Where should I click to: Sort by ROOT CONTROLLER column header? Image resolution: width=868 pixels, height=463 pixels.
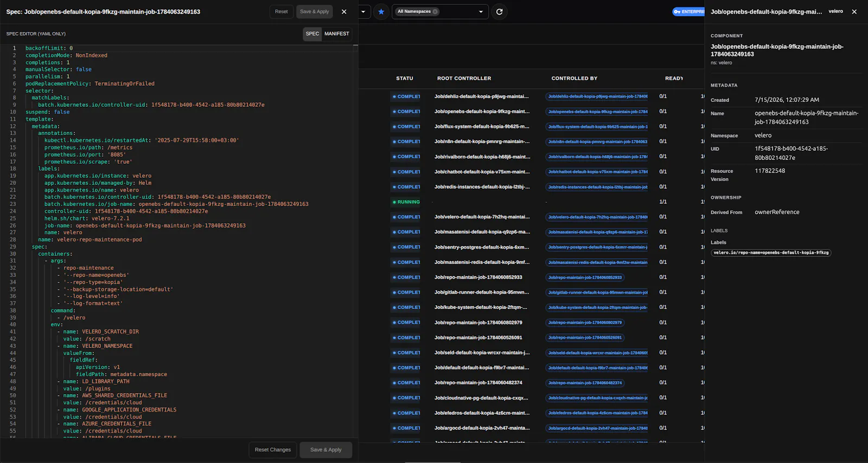click(x=464, y=78)
